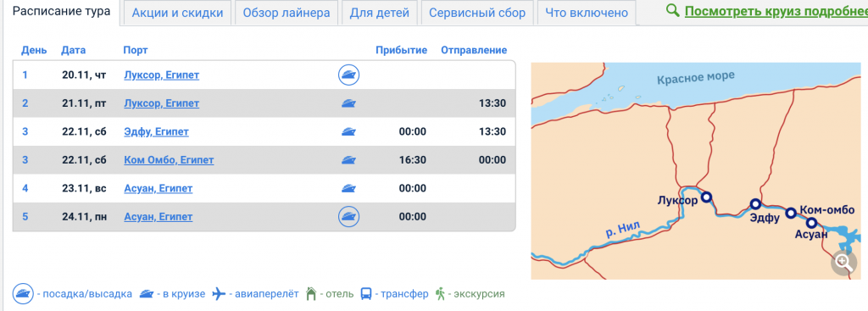Open the Обзор лайнера tab
The image size is (868, 311).
tap(287, 13)
